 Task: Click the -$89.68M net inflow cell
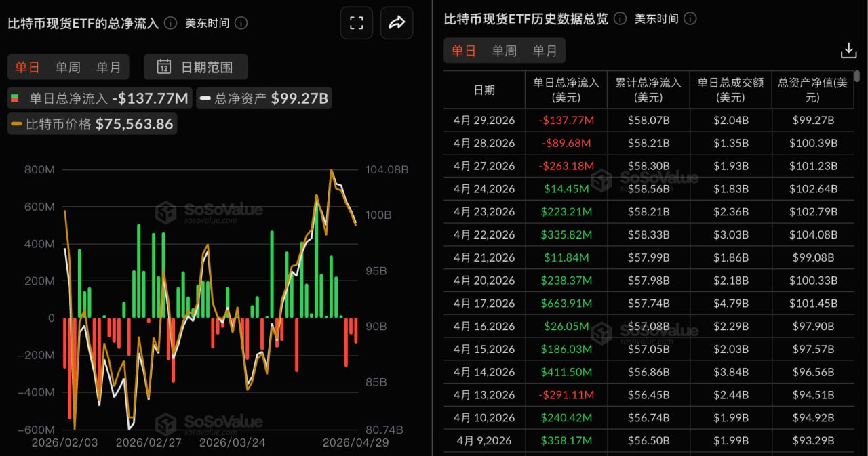tap(566, 143)
